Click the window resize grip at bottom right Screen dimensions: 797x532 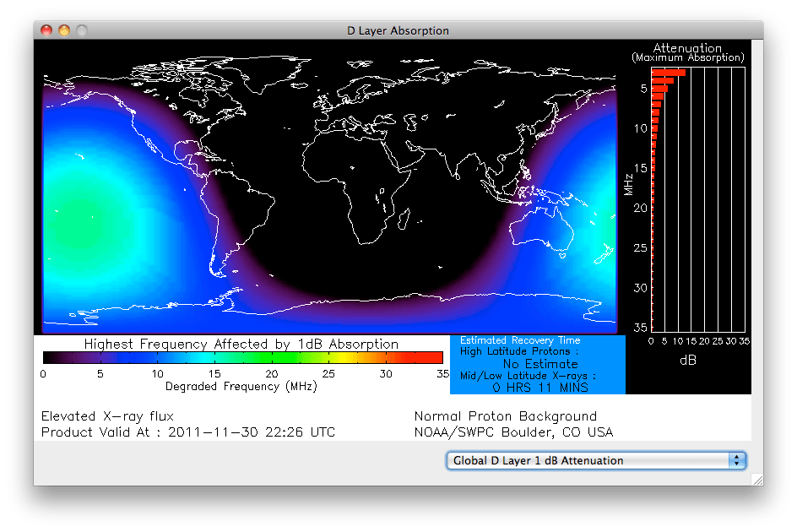pos(756,480)
